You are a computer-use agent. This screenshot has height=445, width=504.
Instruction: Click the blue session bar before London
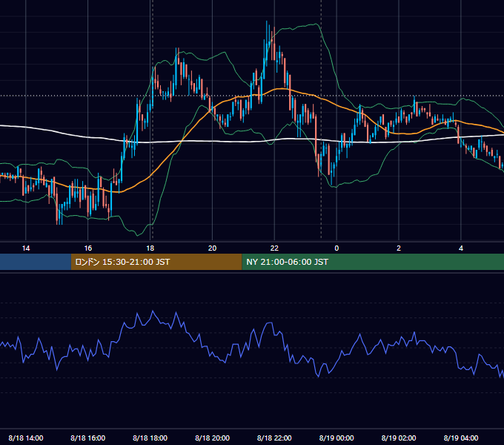click(36, 262)
